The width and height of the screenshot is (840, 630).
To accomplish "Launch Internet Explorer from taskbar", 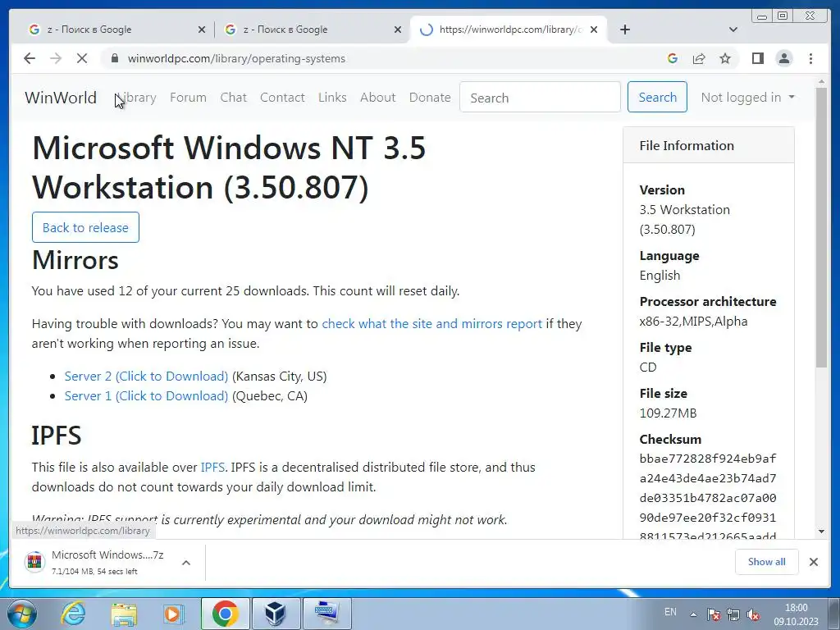I will click(73, 614).
